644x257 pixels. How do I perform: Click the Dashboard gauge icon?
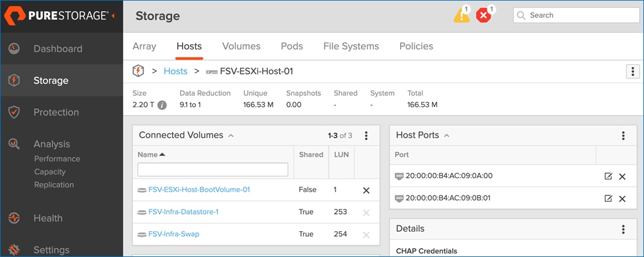coord(14,49)
